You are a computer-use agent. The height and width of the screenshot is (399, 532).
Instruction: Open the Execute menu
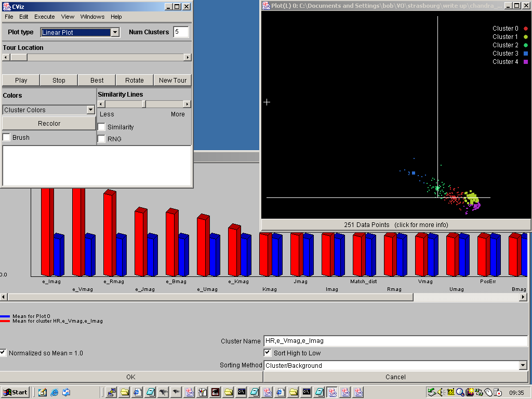point(45,17)
